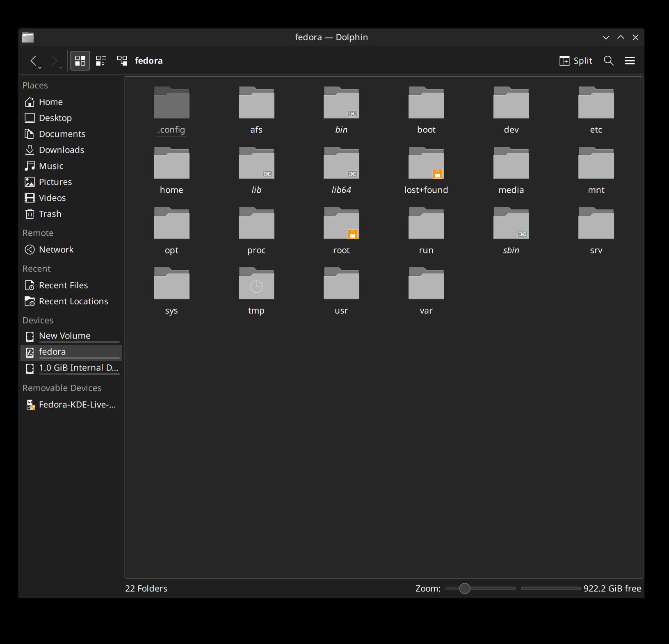Select the lib symlink folder
The height and width of the screenshot is (644, 669).
(x=256, y=171)
